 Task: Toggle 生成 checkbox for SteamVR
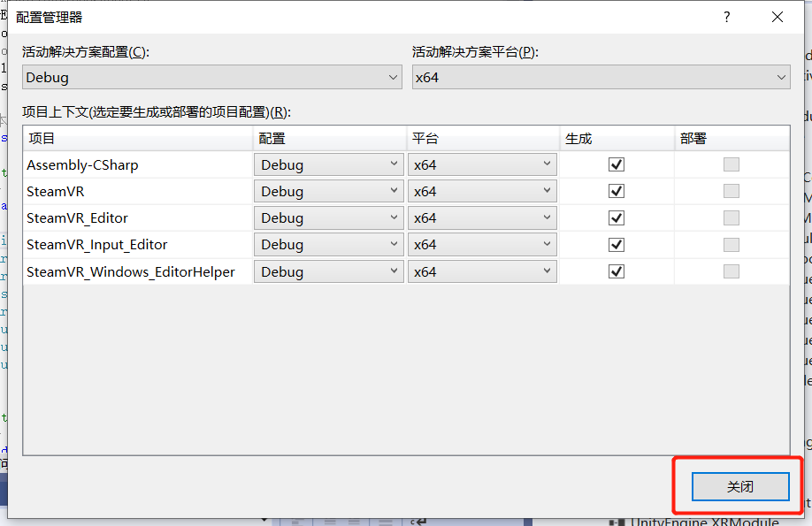(x=617, y=191)
